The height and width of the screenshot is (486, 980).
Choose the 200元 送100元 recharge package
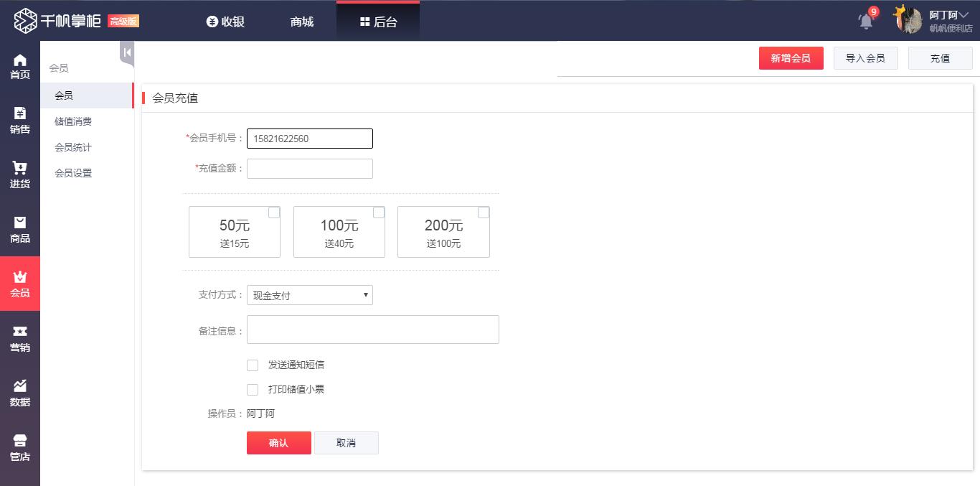443,232
